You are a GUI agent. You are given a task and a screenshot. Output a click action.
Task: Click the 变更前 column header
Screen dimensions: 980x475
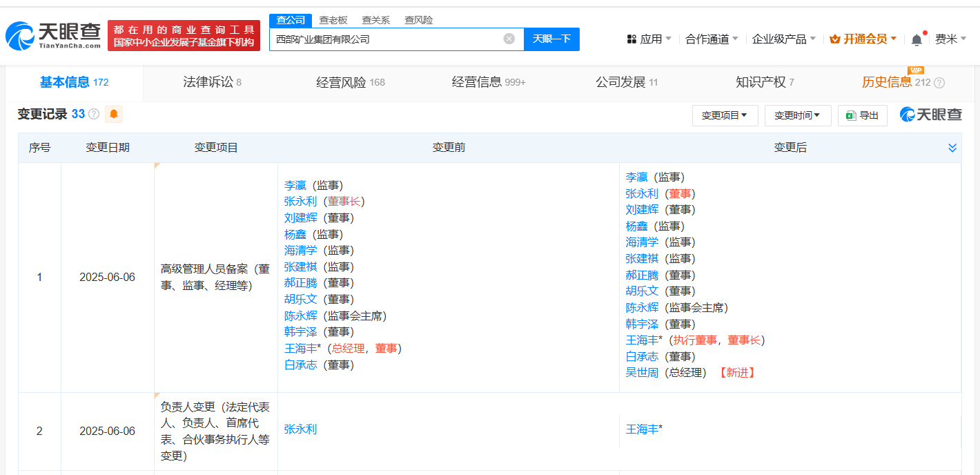[x=449, y=148]
